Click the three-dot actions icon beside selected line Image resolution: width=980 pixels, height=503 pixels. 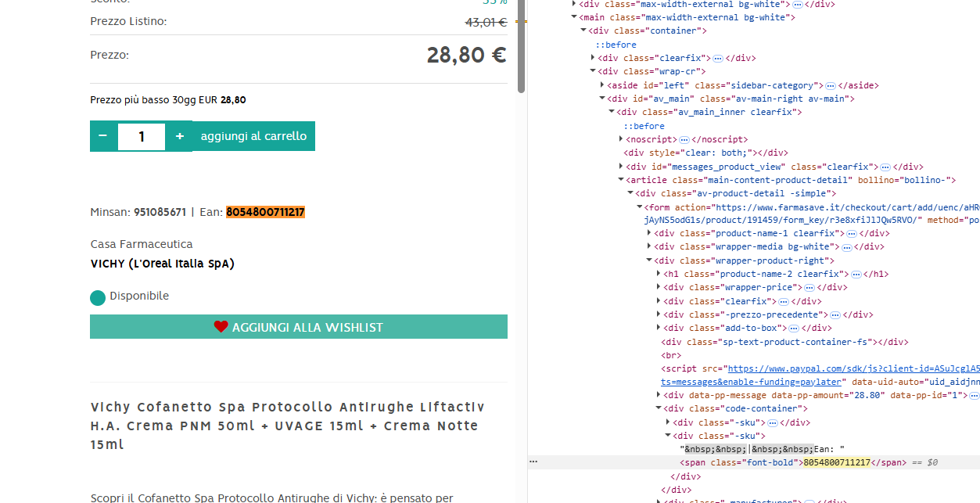533,462
